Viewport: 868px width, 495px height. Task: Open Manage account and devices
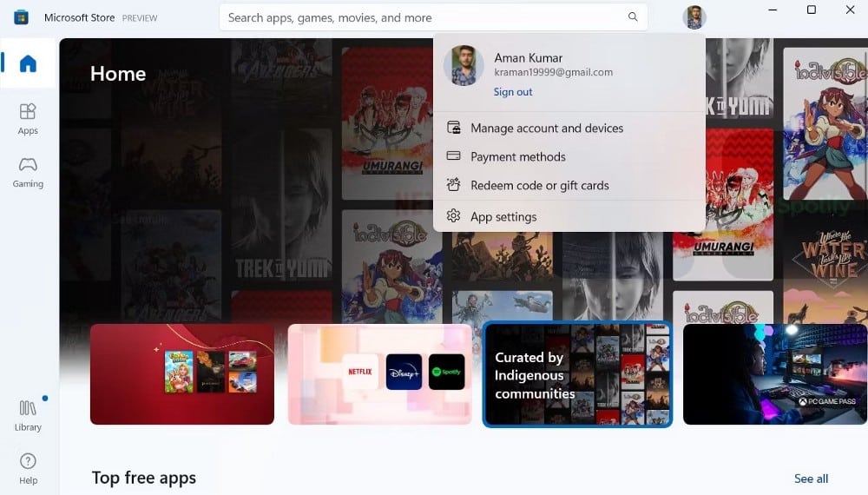pos(569,128)
